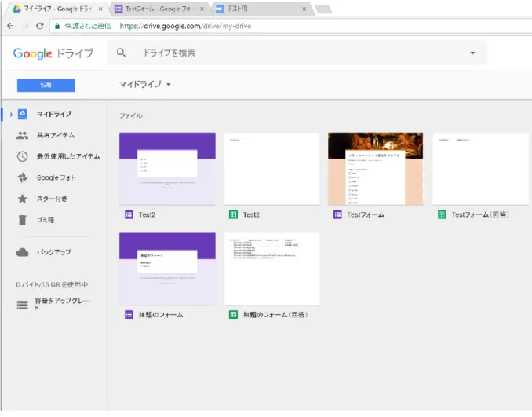Screen dimensions: 532x417
Task: Reload the page
Action: coord(40,26)
